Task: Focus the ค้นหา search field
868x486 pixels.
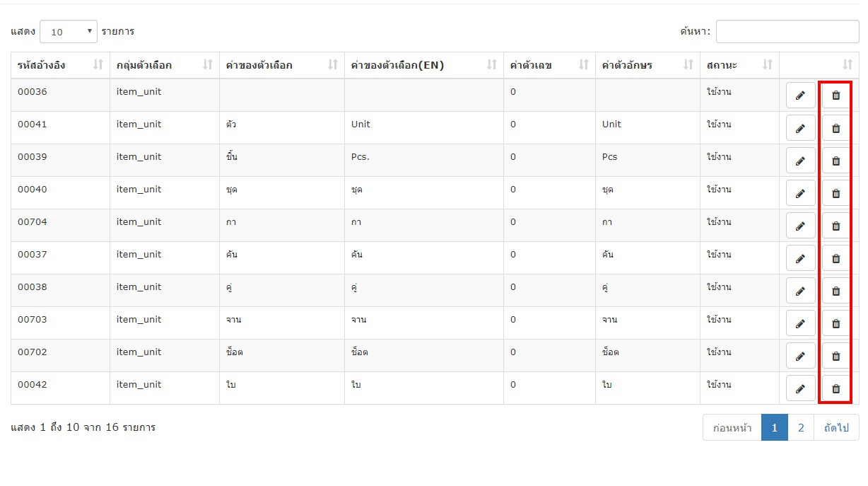Action: (x=787, y=31)
